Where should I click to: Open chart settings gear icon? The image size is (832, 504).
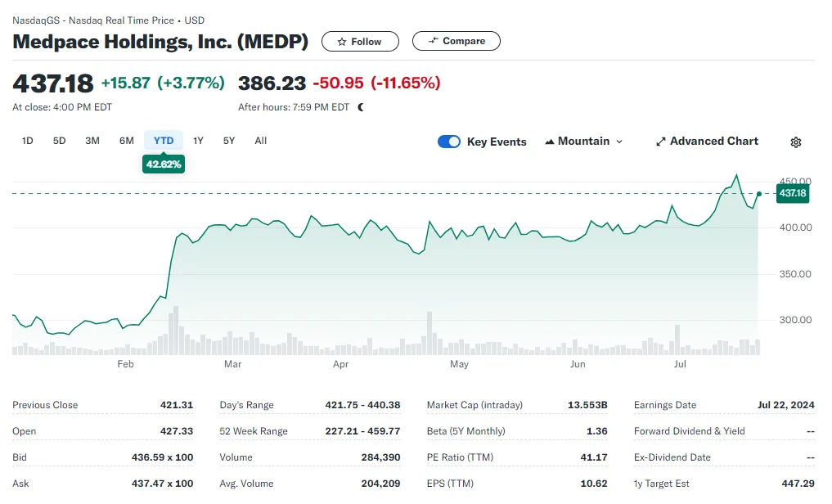[796, 142]
